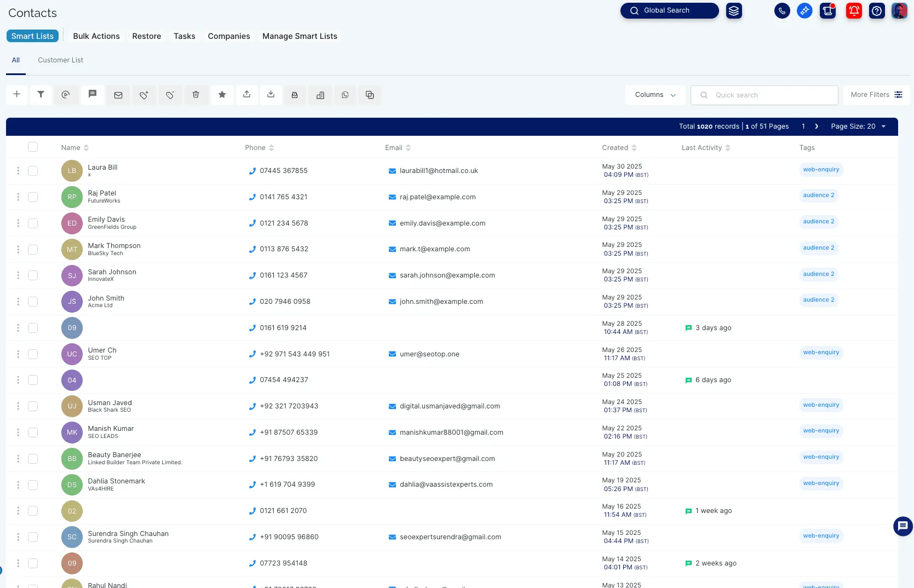Click the WhatsApp icon in the toolbar
914x588 pixels.
coord(345,95)
